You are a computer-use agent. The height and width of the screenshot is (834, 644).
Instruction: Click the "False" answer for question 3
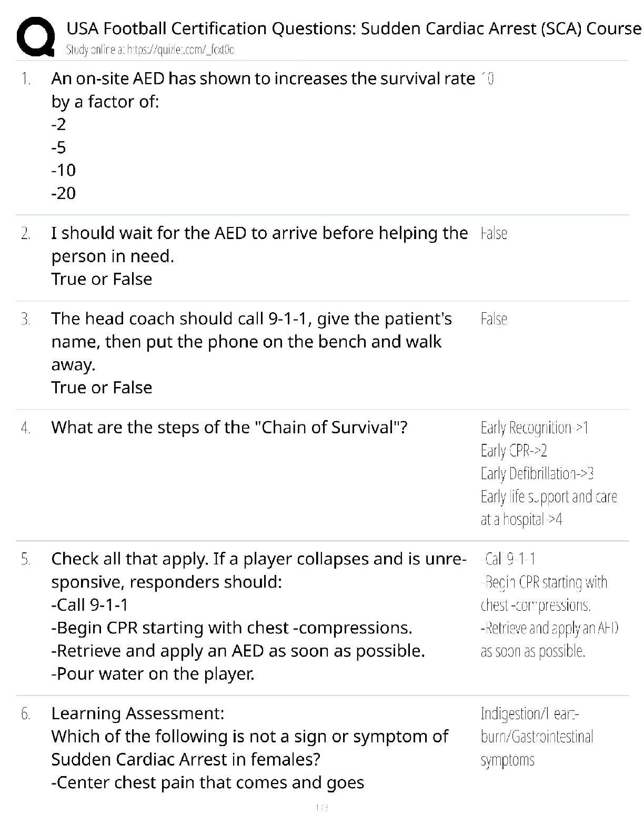[x=494, y=319]
